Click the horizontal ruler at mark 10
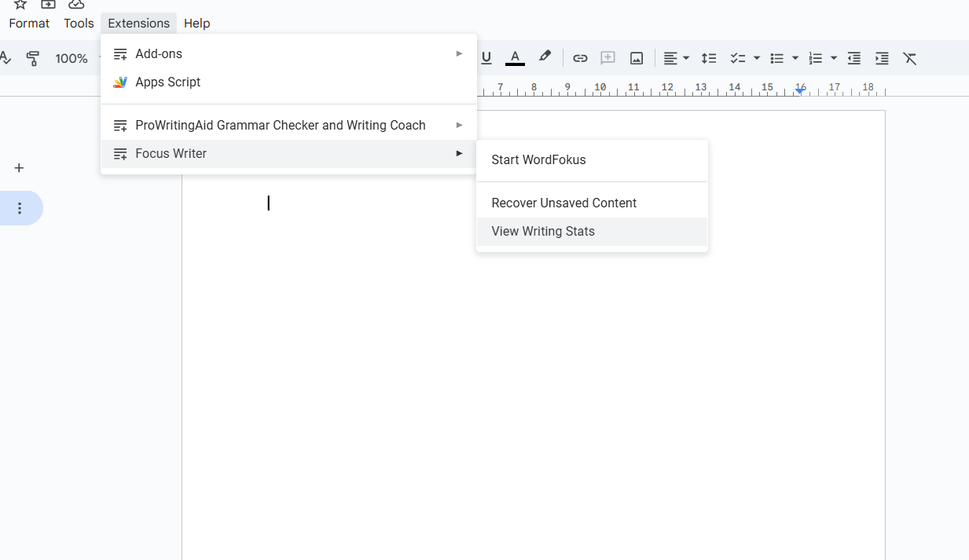 [600, 87]
